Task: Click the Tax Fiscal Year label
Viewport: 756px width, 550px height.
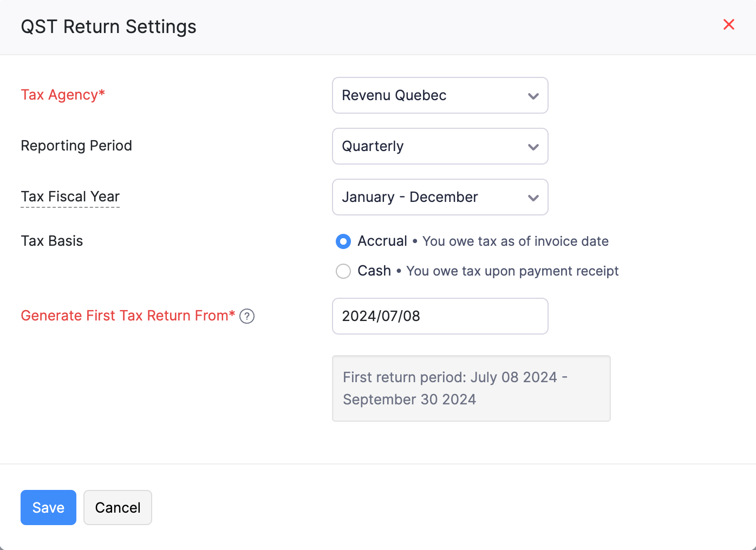Action: click(x=70, y=197)
